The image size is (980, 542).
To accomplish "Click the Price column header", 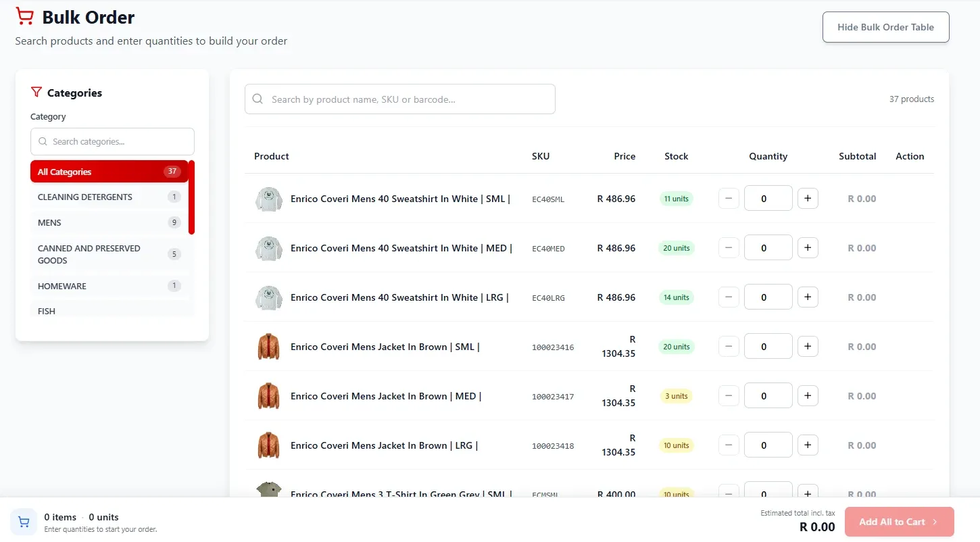I will click(x=624, y=156).
